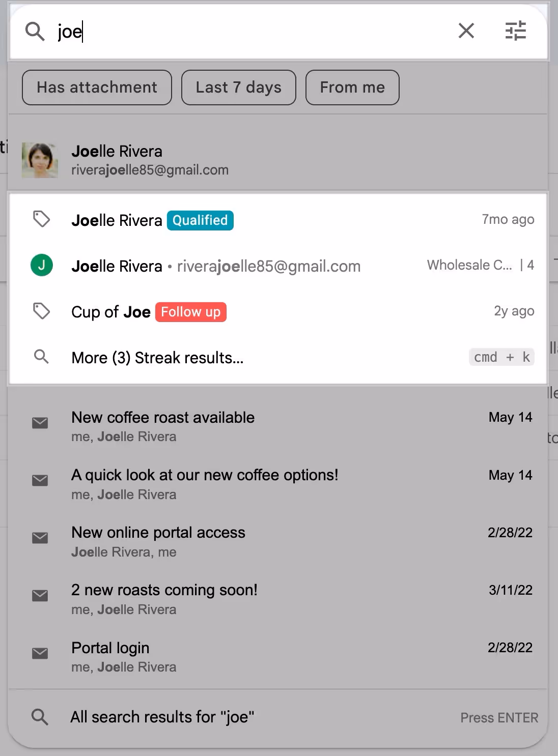The width and height of the screenshot is (558, 756).
Task: Open the email titled New online portal access
Action: (x=158, y=532)
